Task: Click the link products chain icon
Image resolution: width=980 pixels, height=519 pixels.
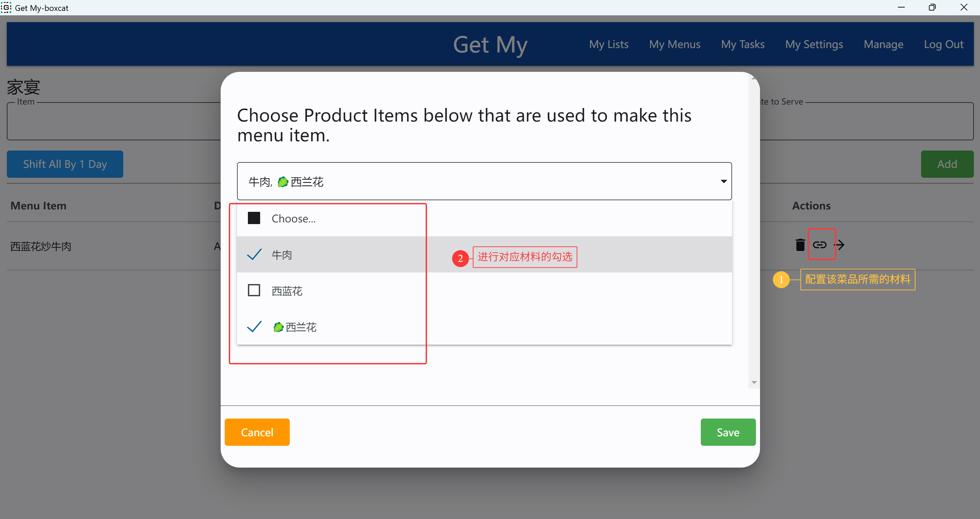Action: coord(820,245)
